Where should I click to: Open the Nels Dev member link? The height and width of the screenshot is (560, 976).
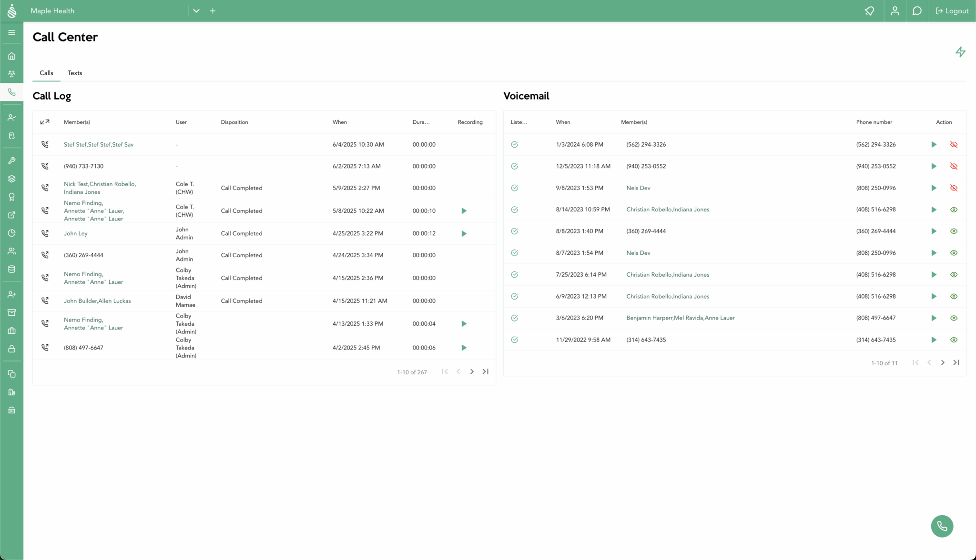click(x=638, y=188)
